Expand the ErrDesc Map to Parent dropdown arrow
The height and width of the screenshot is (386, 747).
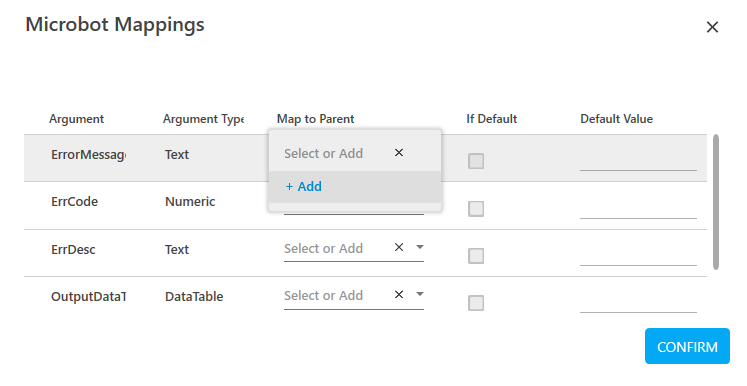point(420,247)
